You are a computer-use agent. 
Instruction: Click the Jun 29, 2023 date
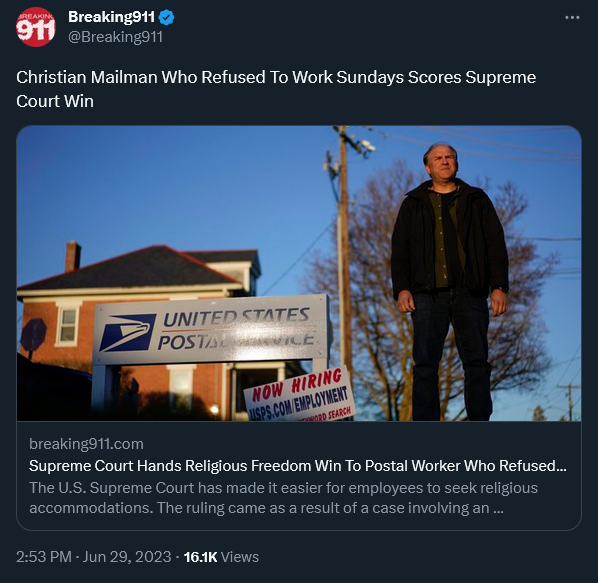[x=127, y=557]
